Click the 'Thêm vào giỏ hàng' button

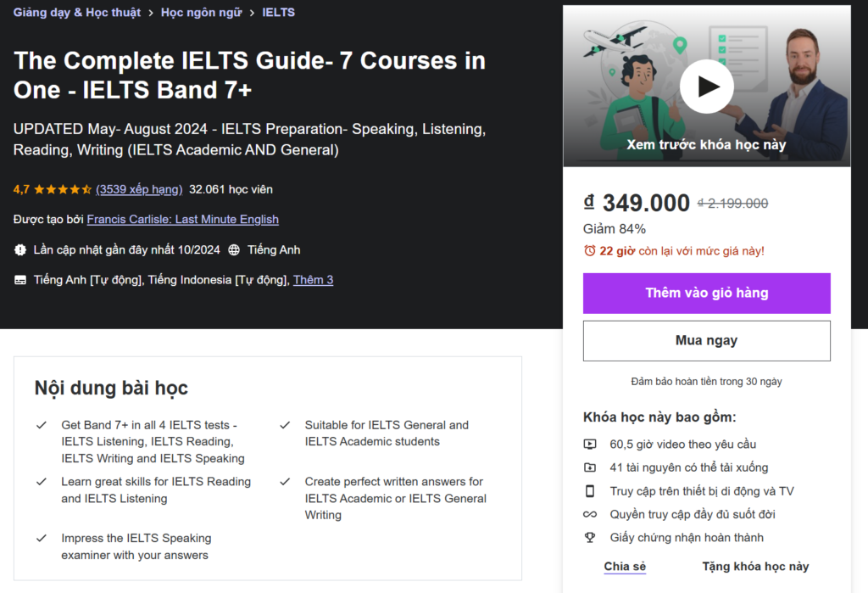(706, 293)
